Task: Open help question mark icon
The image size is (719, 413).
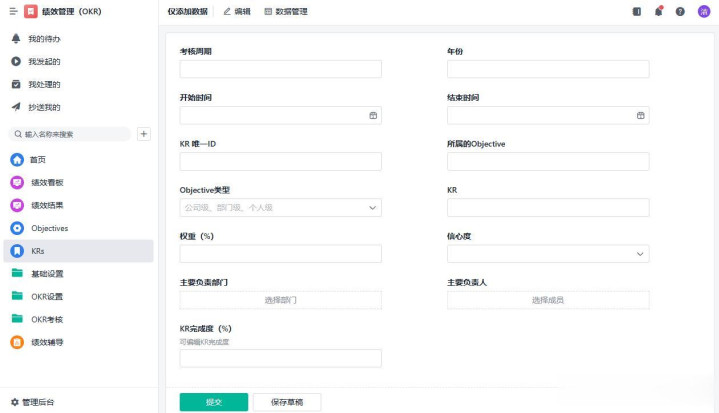Action: point(680,11)
